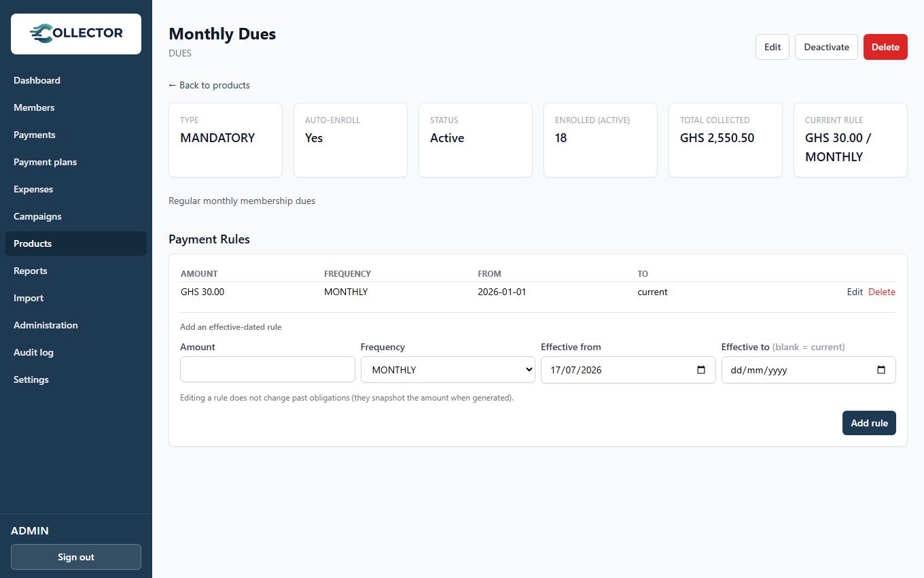The width and height of the screenshot is (924, 578).
Task: Click the ADMIN user label
Action: tap(30, 530)
